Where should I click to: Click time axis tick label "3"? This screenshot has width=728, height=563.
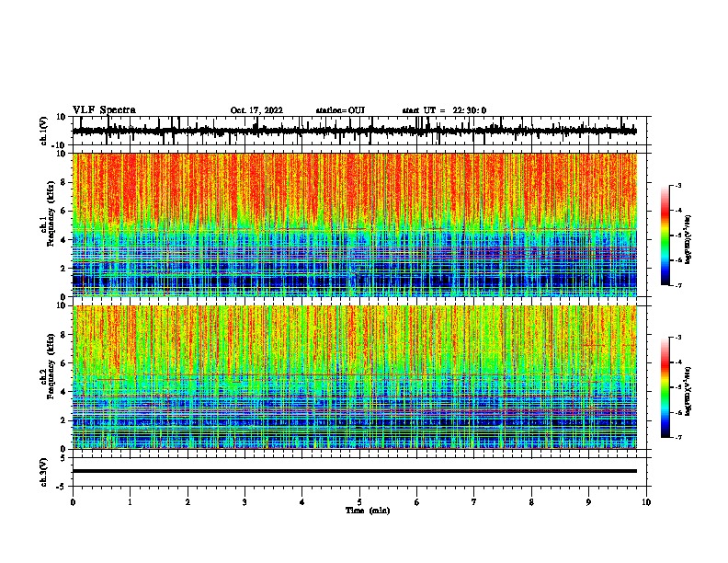(245, 502)
